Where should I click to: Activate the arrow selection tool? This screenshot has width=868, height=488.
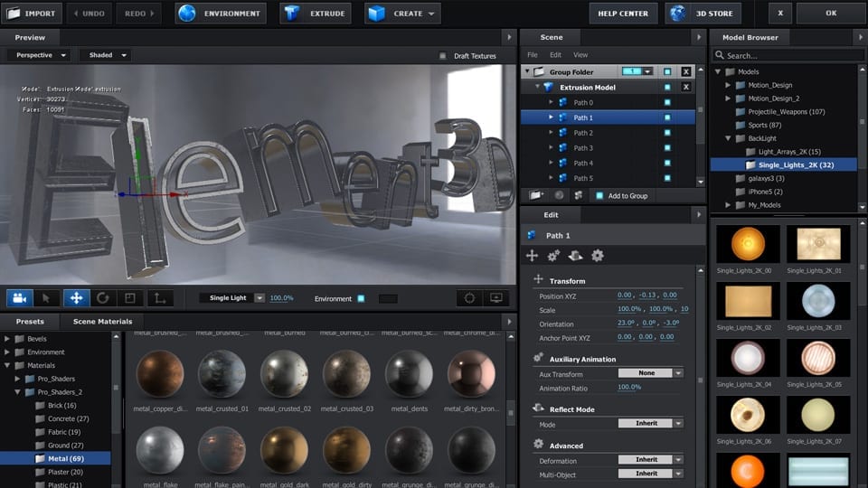coord(47,297)
